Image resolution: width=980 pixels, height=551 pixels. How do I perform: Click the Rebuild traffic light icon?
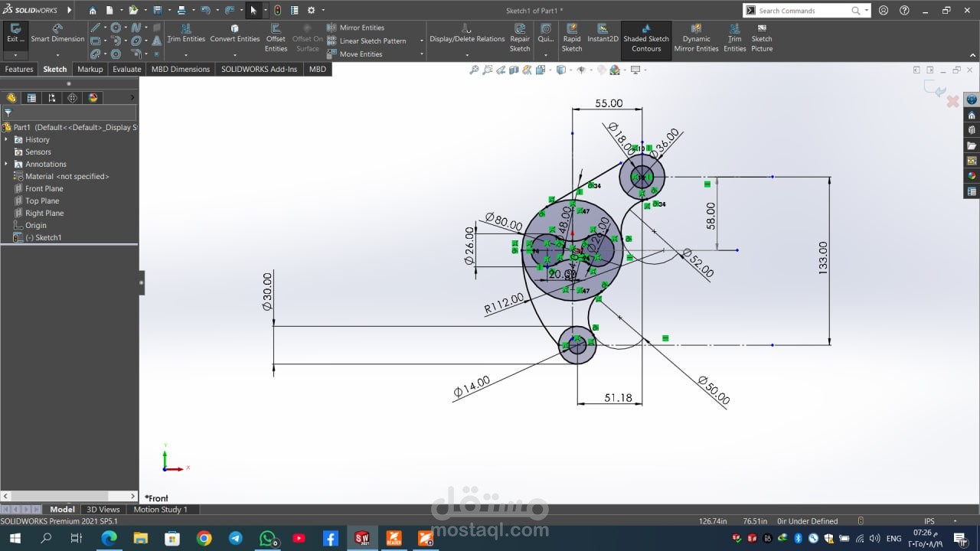tap(277, 10)
